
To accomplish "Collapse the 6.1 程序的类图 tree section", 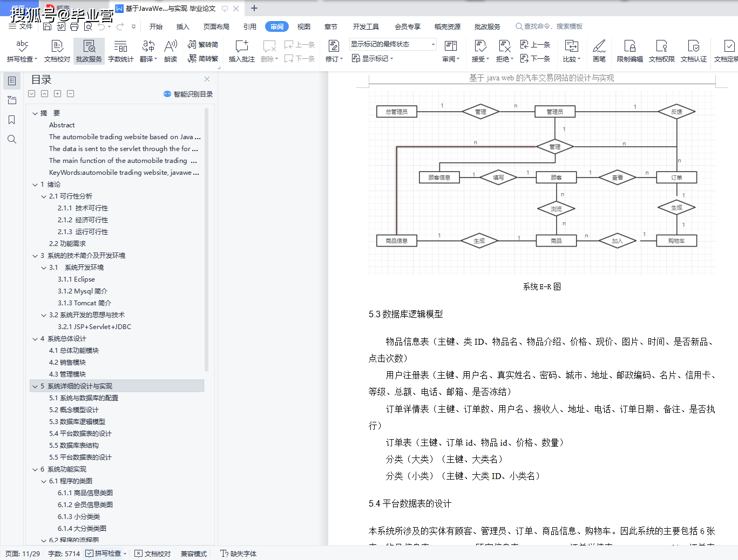I will [44, 481].
